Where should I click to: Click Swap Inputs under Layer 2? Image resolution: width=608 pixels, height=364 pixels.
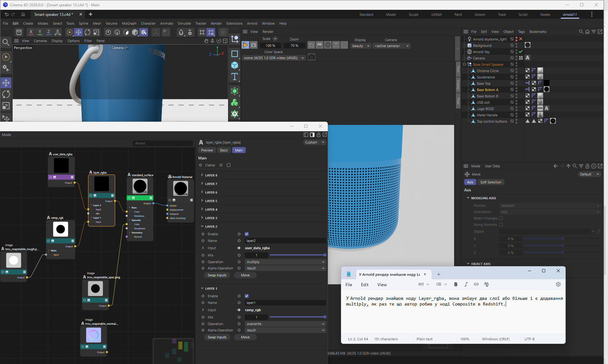click(217, 275)
